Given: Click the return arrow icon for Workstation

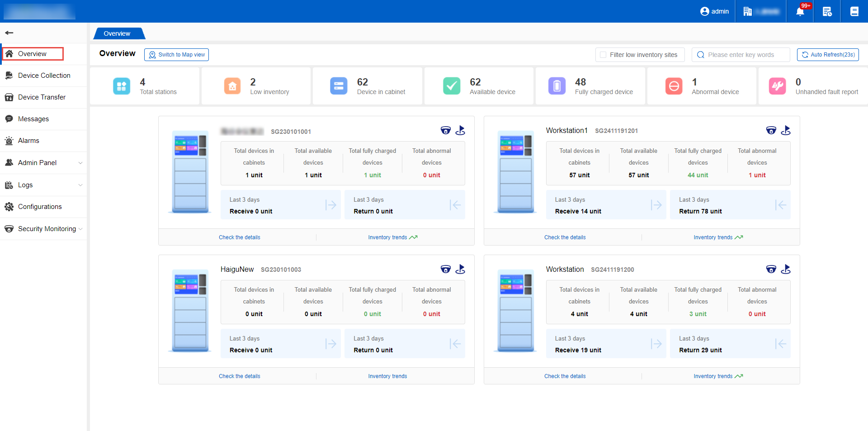Looking at the screenshot, I should point(780,344).
